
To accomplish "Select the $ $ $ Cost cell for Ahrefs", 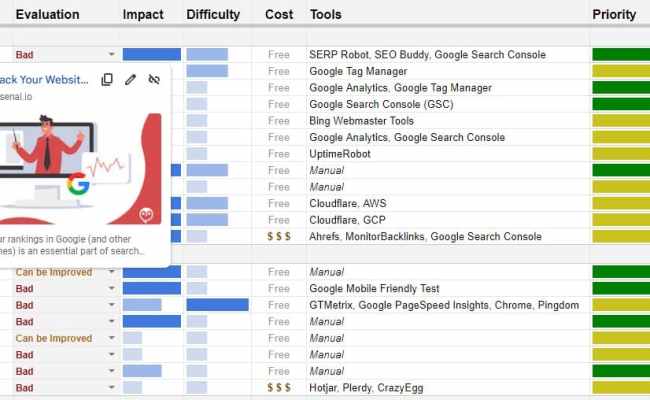I will [x=279, y=237].
